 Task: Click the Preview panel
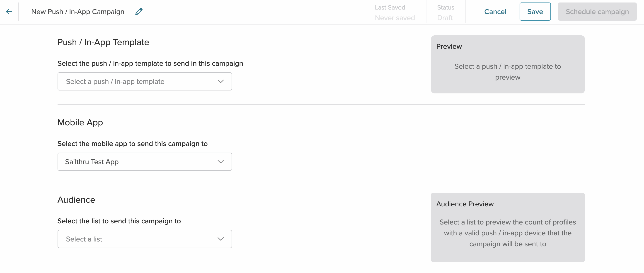(508, 64)
